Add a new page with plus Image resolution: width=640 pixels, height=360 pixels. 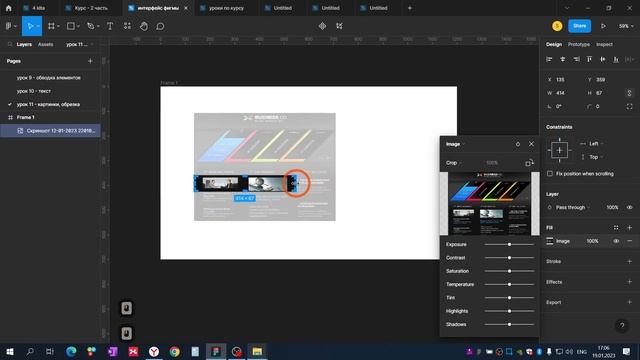pos(90,61)
